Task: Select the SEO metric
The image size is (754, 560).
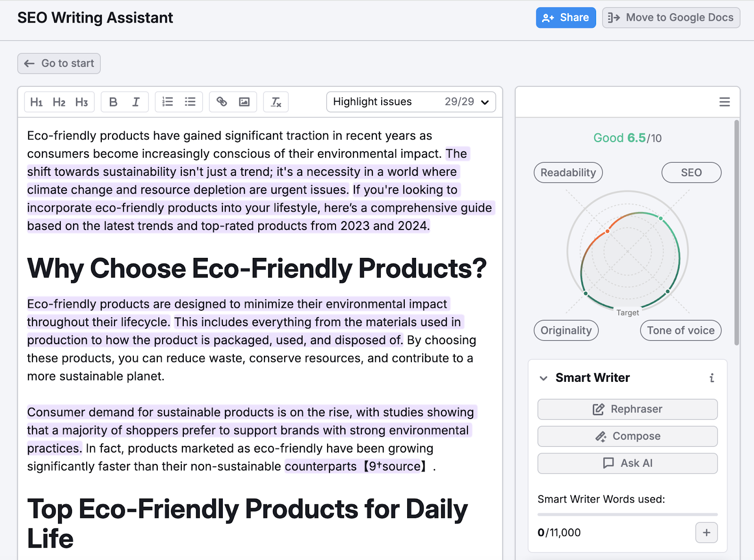Action: (x=691, y=173)
